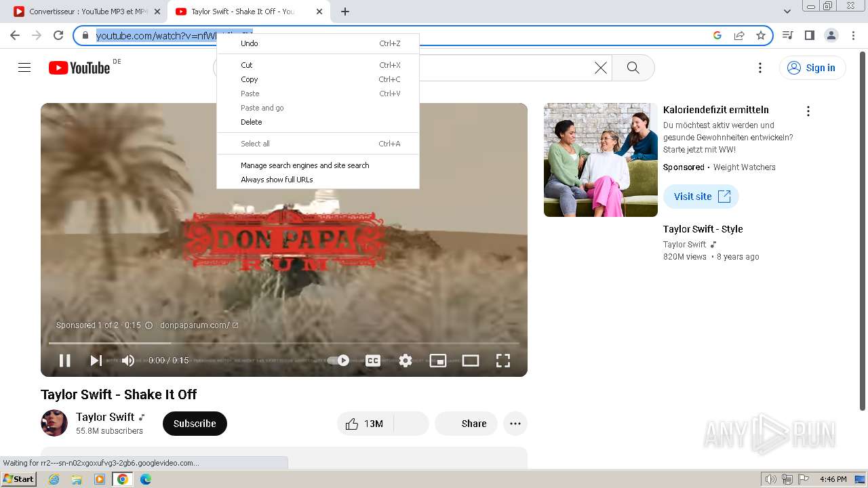Bookmark this tab with the star

tap(761, 35)
